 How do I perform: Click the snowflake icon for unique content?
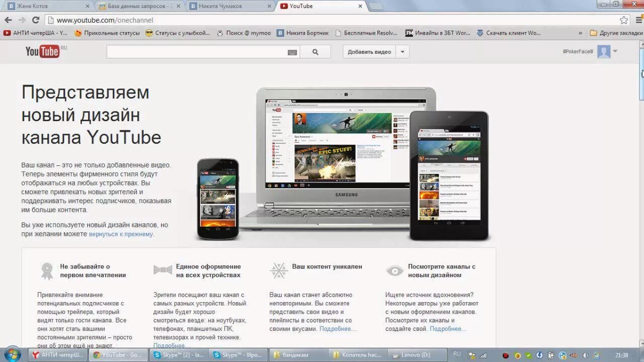[x=279, y=270]
